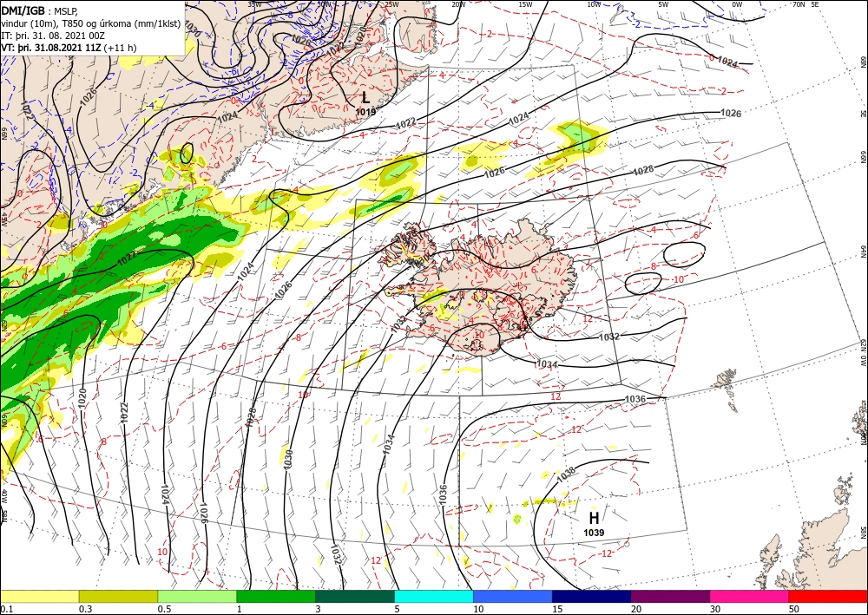868x615 pixels.
Task: Click the '0.5' legend scale value
Action: pos(164,609)
